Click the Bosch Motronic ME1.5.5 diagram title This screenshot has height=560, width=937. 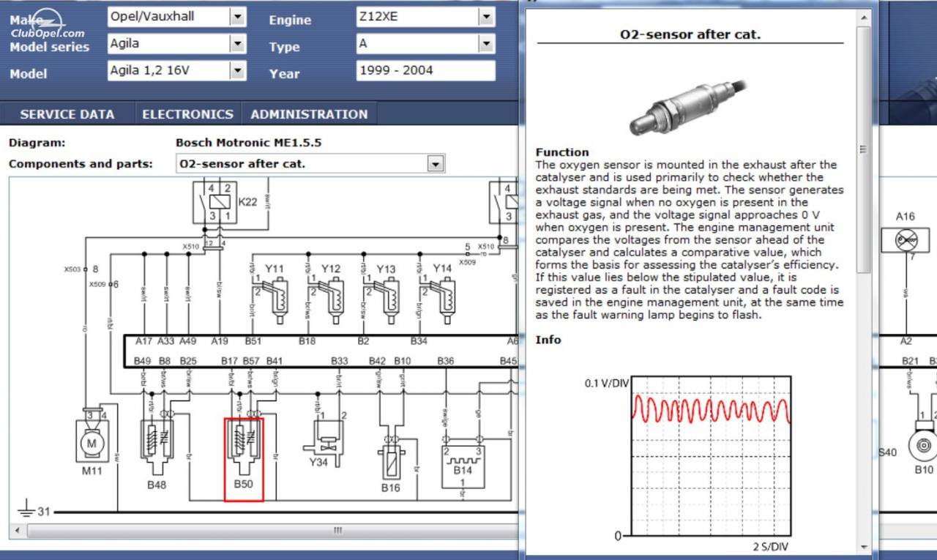pyautogui.click(x=248, y=143)
